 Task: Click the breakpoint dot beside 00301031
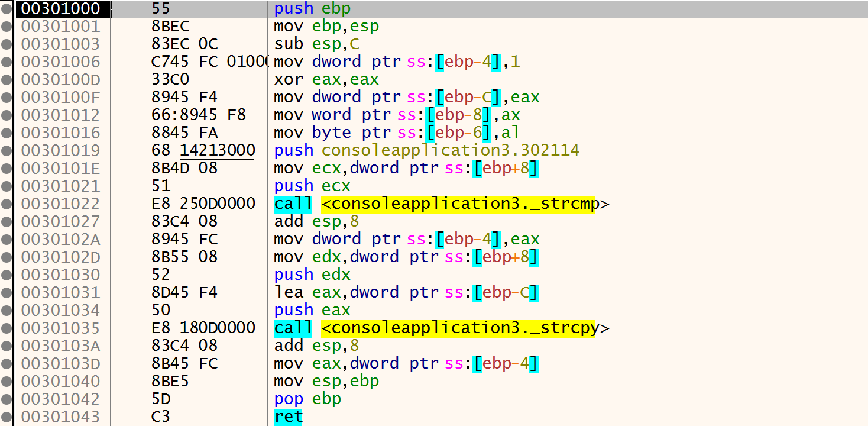[x=6, y=292]
